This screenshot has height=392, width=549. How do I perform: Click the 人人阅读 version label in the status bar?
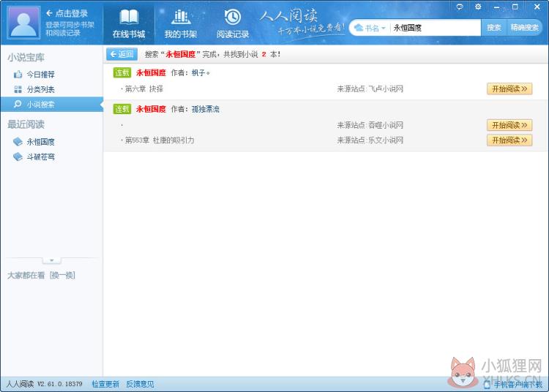click(44, 384)
